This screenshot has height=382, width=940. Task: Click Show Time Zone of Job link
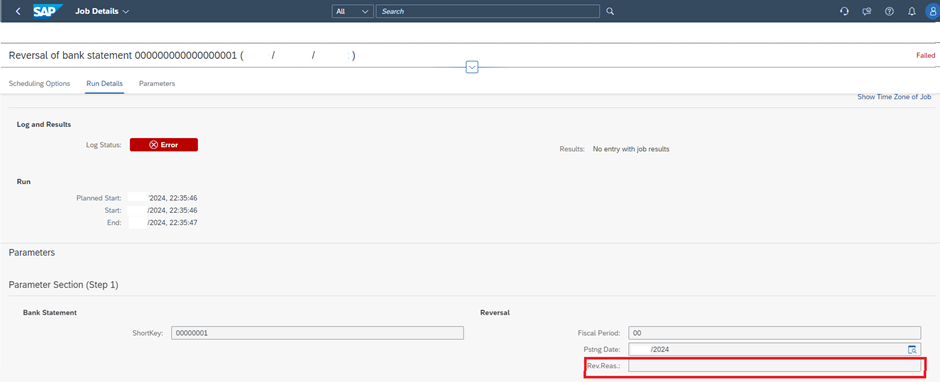pyautogui.click(x=894, y=97)
